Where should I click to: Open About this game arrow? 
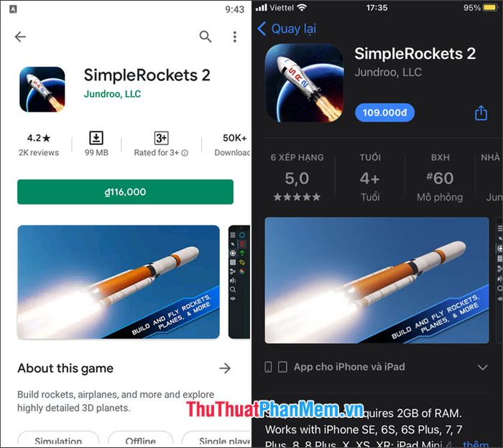pos(225,368)
